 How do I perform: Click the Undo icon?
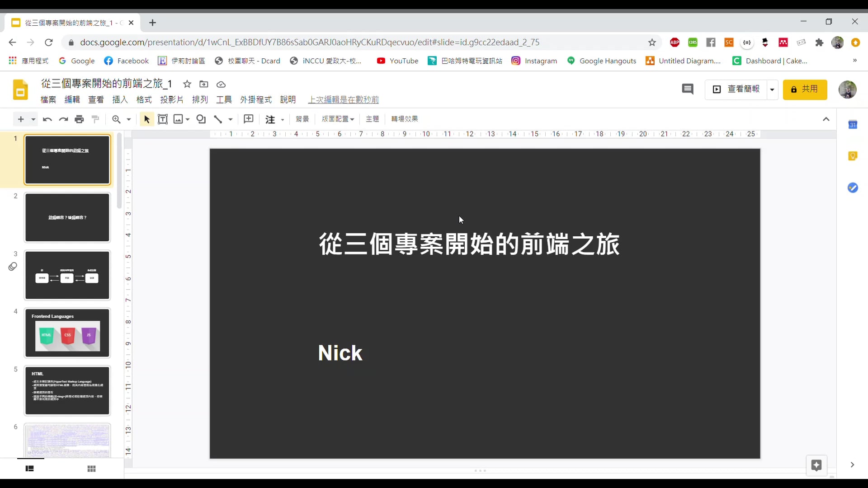pos(47,119)
